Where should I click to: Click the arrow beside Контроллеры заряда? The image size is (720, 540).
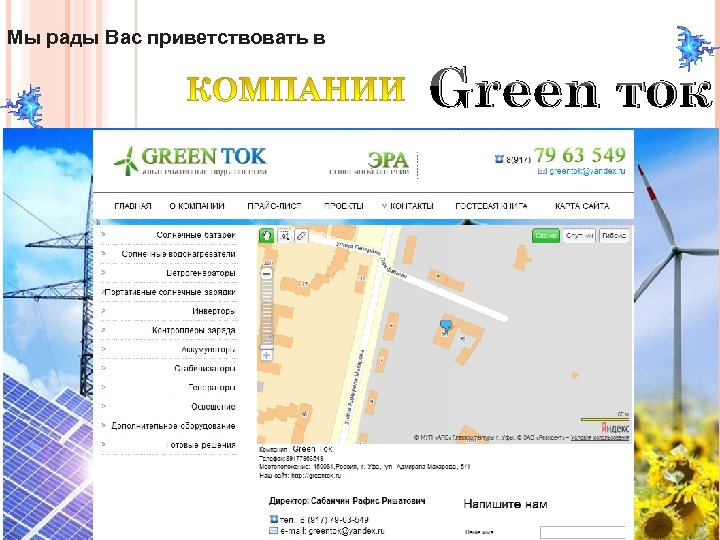pyautogui.click(x=103, y=329)
